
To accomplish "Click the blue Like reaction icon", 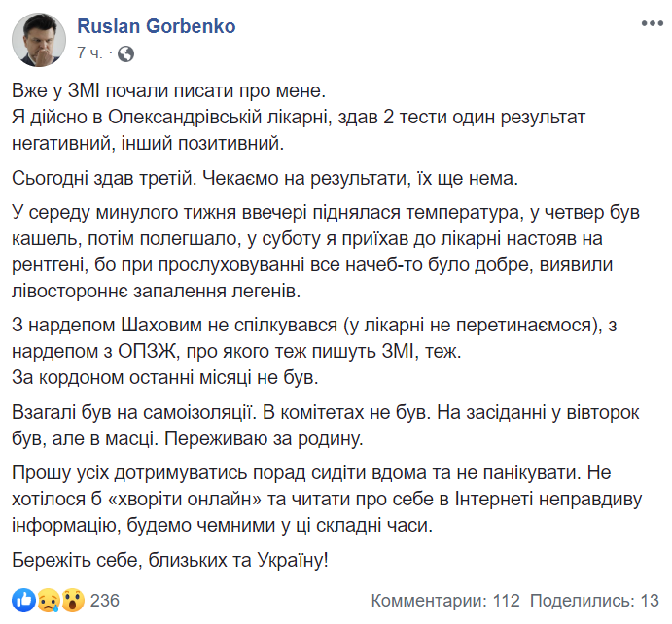I will [x=23, y=600].
